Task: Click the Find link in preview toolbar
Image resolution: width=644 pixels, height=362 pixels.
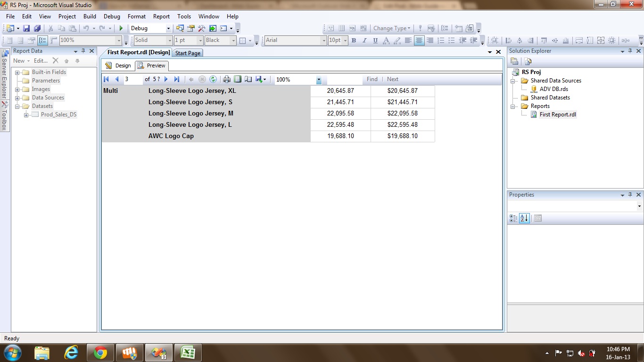Action: click(x=372, y=79)
